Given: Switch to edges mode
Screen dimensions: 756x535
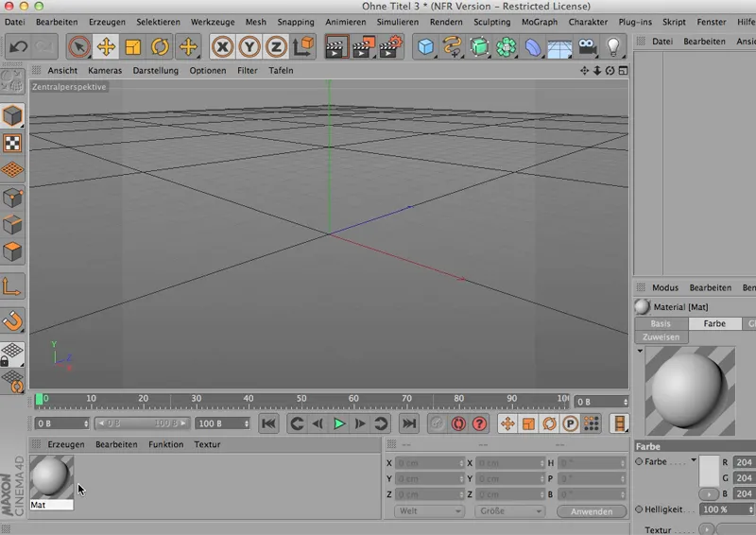Looking at the screenshot, I should click(x=12, y=224).
